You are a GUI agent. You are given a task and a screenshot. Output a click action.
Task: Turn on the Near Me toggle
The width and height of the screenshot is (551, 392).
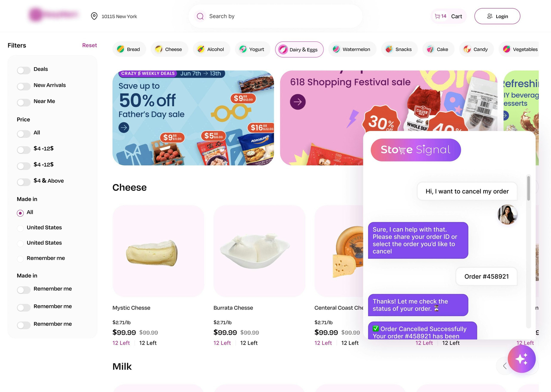pyautogui.click(x=24, y=102)
